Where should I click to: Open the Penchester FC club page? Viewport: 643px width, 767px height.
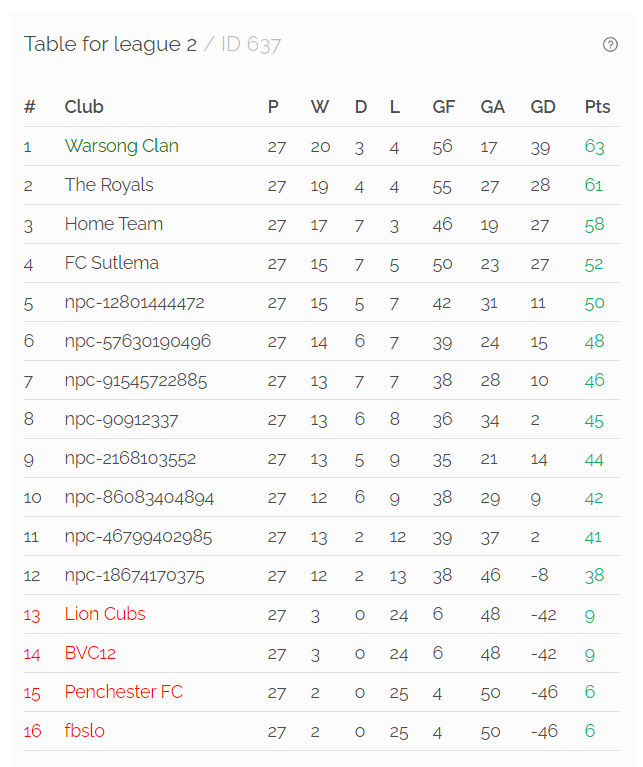pyautogui.click(x=124, y=692)
